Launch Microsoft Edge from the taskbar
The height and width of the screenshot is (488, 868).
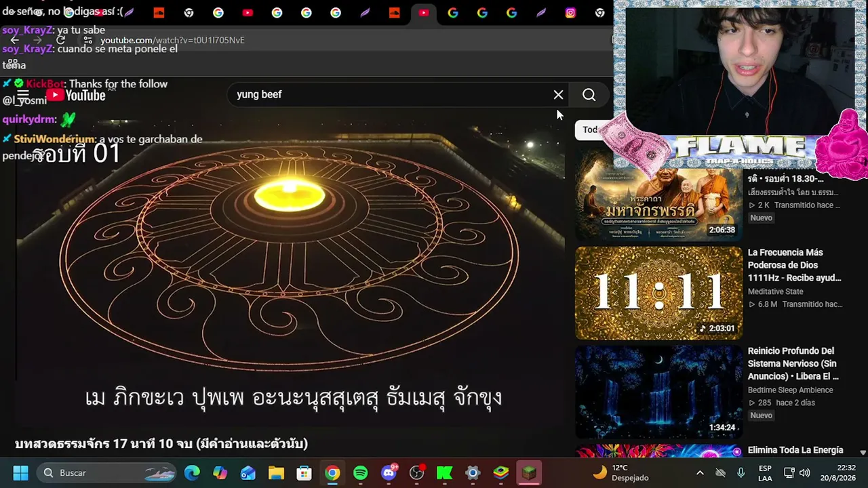pos(192,472)
